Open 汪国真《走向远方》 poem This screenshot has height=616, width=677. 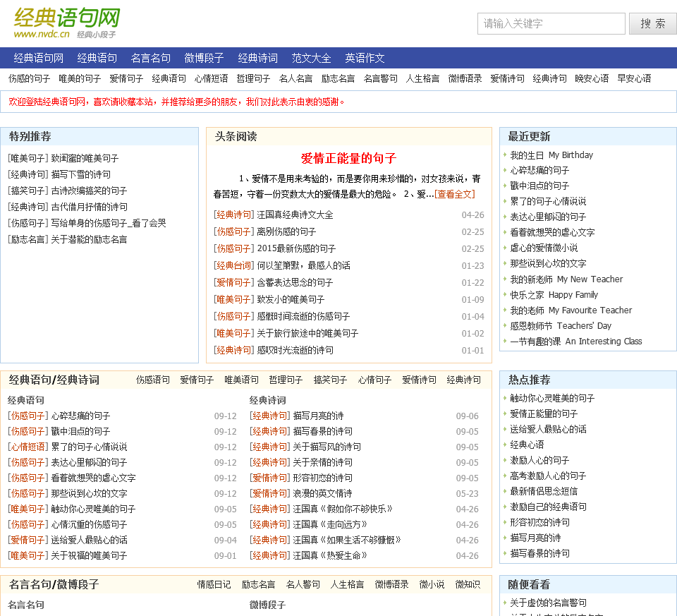[330, 525]
